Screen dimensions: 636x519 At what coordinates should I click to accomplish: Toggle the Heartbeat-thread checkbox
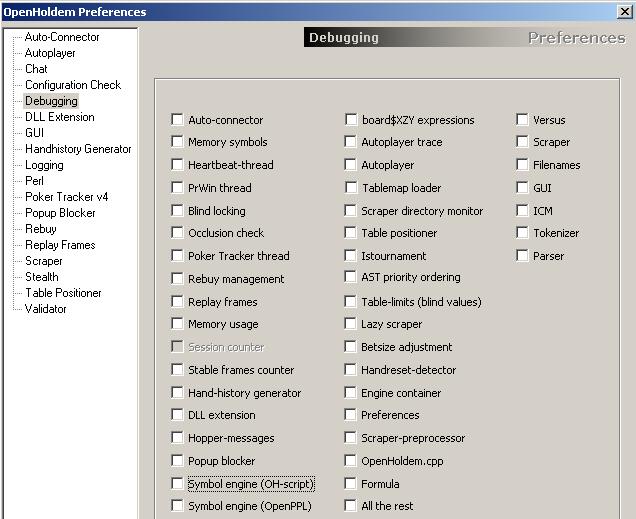click(x=177, y=165)
